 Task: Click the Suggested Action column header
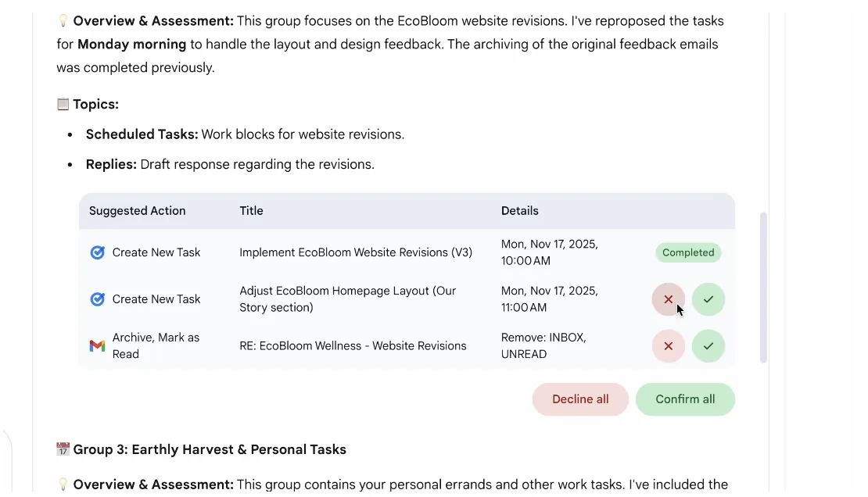click(138, 211)
